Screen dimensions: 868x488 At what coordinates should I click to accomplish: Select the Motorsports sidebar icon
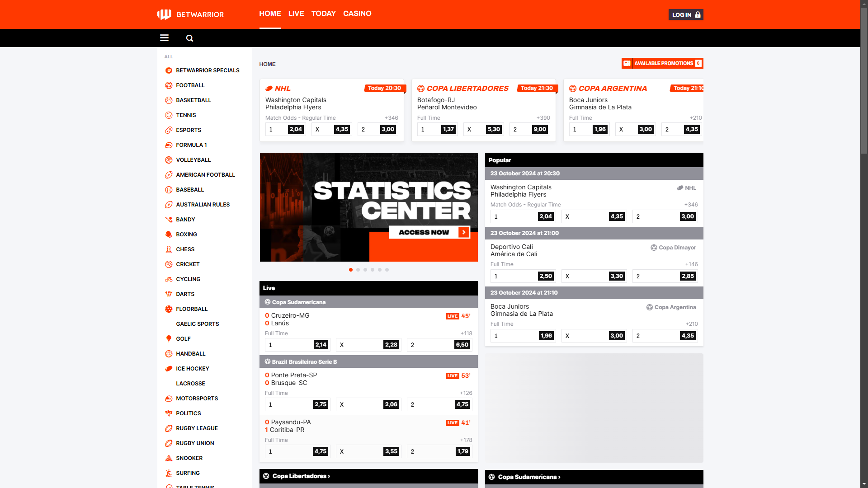pos(169,399)
